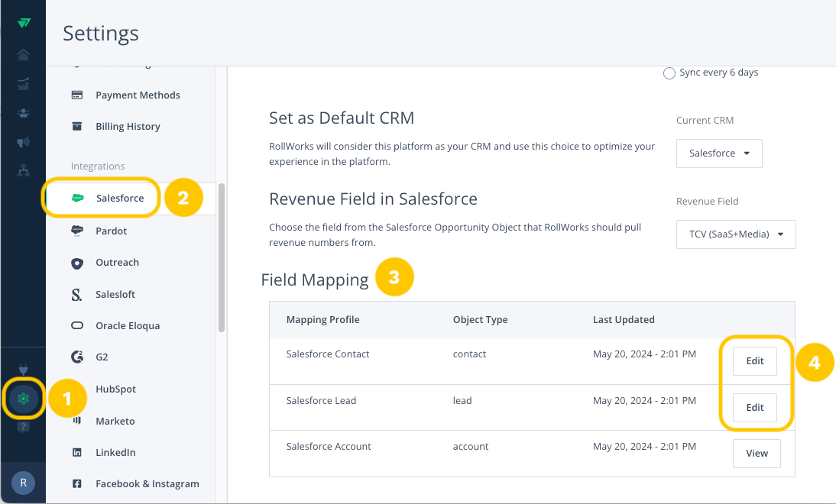
Task: Click the plug integrations icon
Action: coord(23,371)
